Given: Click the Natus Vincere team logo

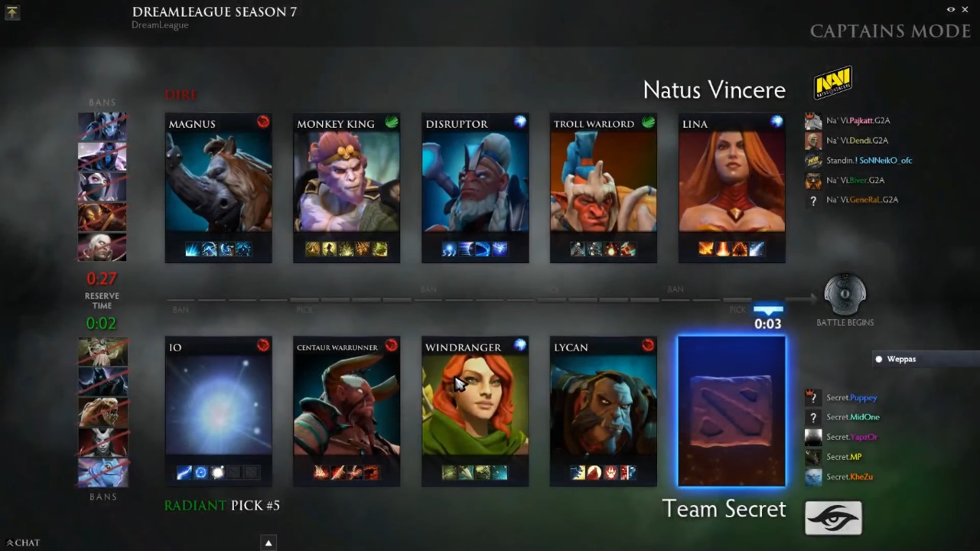Looking at the screenshot, I should (x=832, y=83).
